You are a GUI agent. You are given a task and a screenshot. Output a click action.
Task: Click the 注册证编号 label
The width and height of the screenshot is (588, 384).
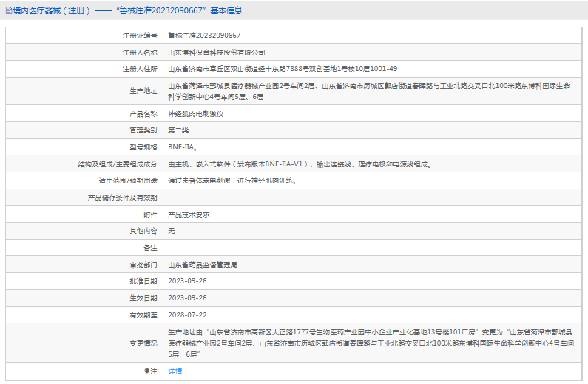[x=140, y=36]
